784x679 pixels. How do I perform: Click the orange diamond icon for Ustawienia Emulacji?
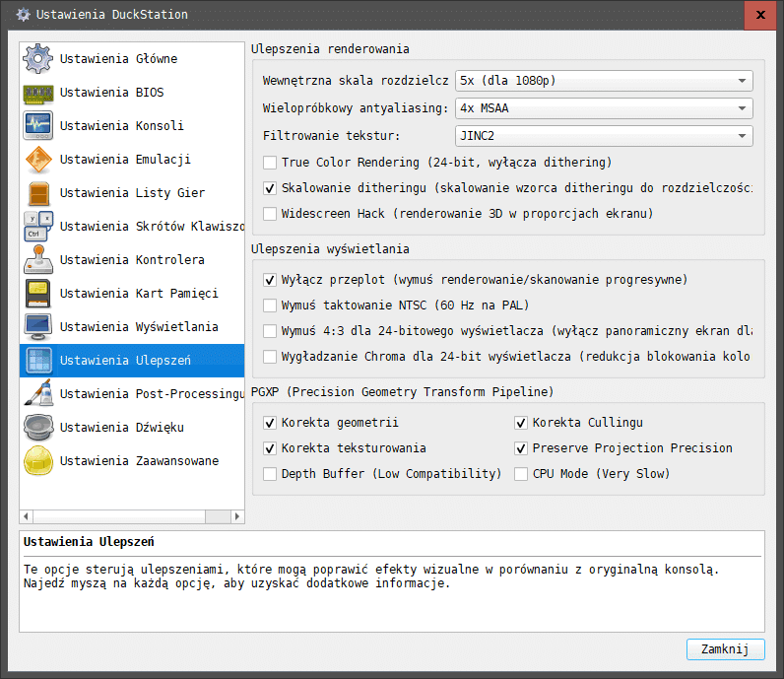click(38, 160)
